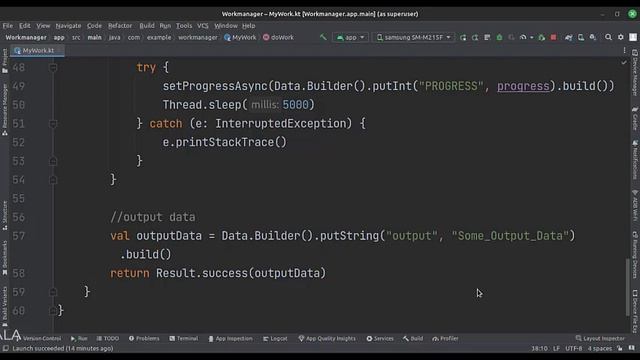640x360 pixels.
Task: Open the File menu
Action: 8,25
